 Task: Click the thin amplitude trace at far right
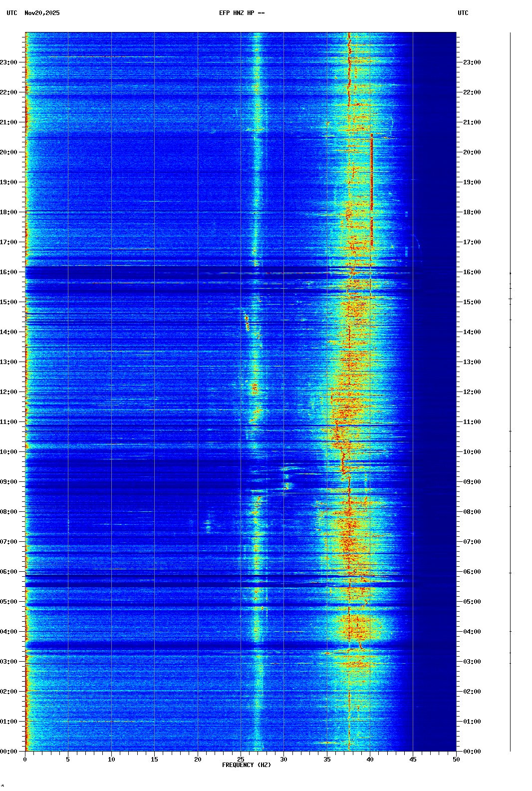click(x=510, y=399)
